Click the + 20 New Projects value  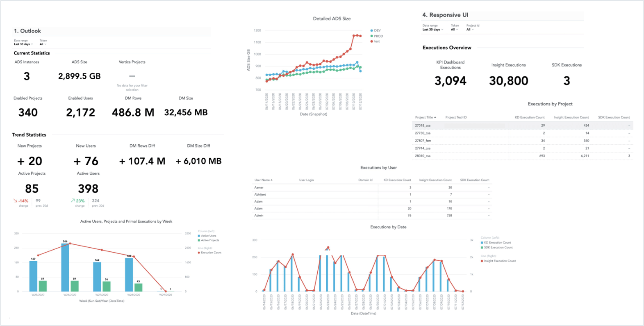click(30, 161)
